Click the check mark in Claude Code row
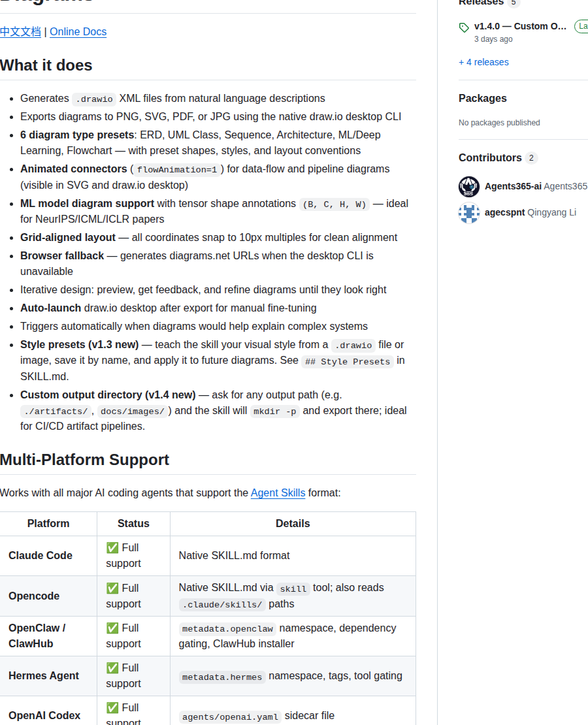588x725 pixels. tap(112, 548)
